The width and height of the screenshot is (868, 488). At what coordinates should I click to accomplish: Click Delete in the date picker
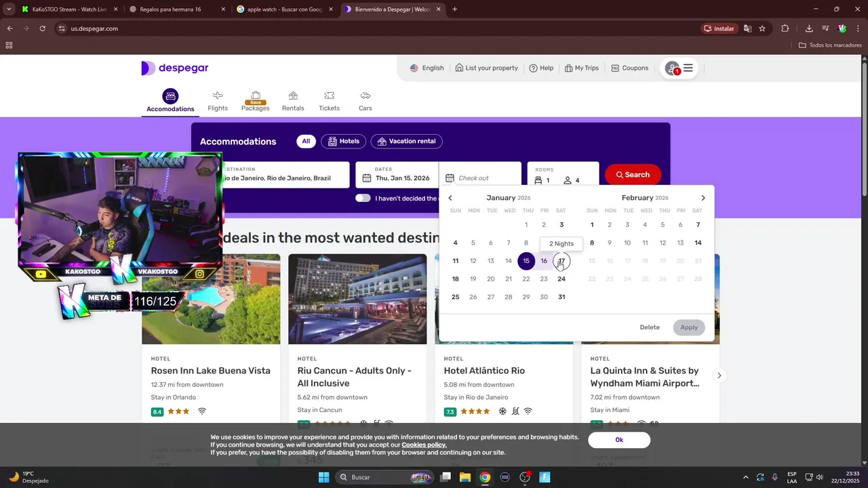650,327
